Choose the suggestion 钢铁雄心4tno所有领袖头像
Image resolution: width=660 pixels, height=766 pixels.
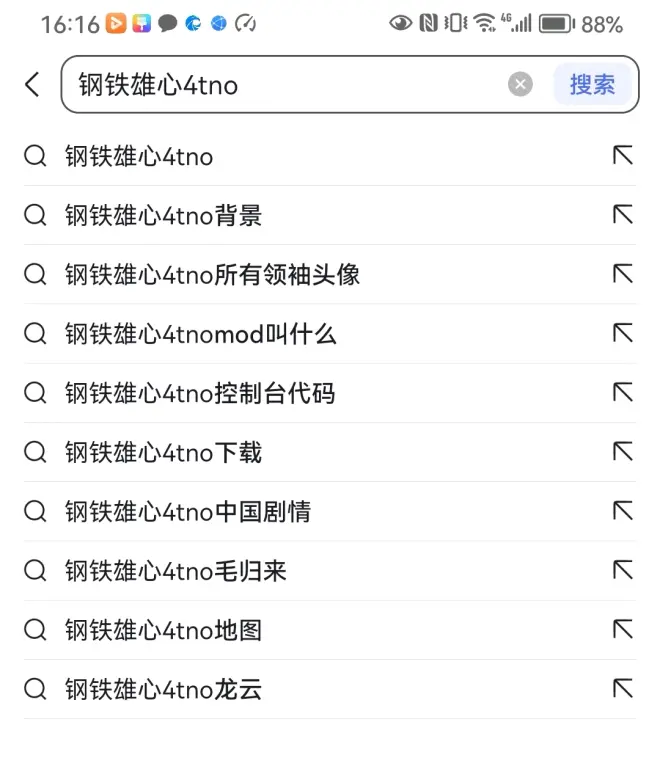pos(212,275)
